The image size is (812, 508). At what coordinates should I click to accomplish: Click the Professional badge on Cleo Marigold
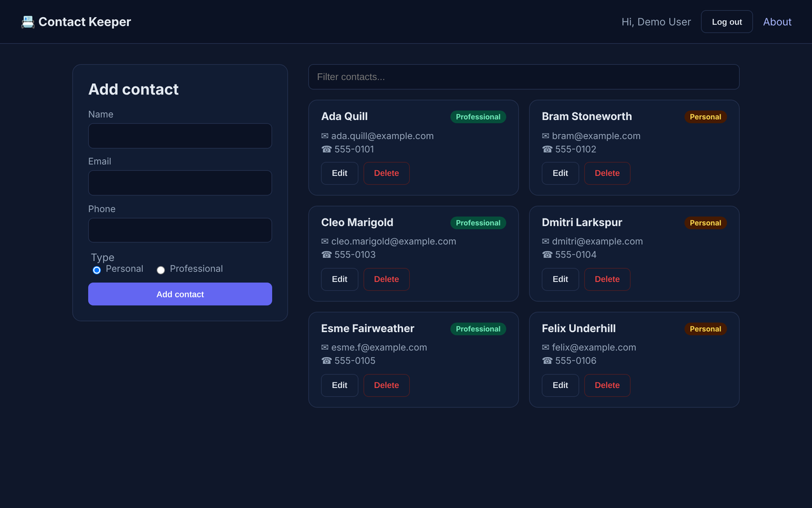coord(478,223)
